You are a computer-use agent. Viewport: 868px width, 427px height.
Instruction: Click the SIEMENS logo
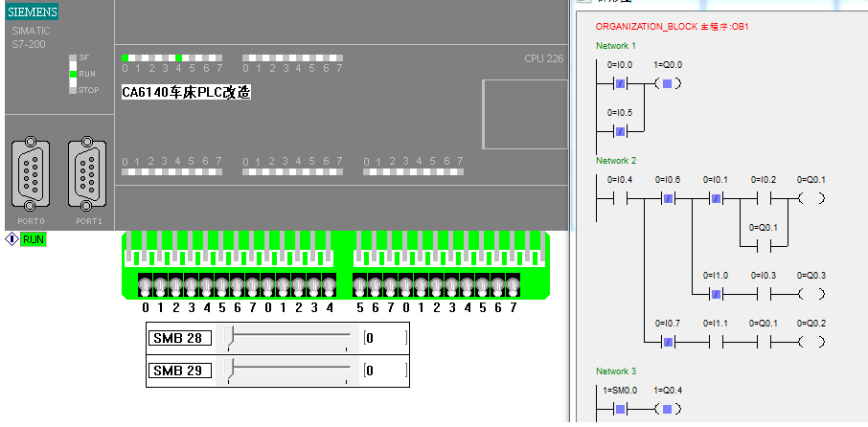coord(33,11)
